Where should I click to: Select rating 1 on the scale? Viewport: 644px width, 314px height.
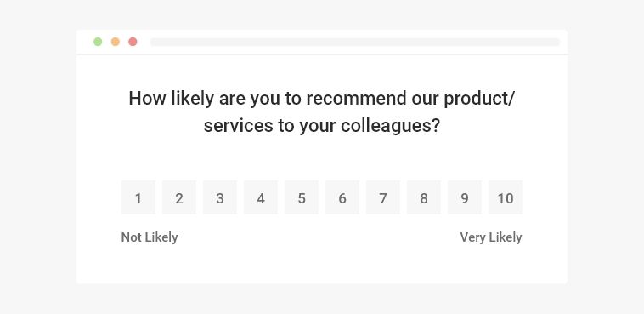coord(138,197)
